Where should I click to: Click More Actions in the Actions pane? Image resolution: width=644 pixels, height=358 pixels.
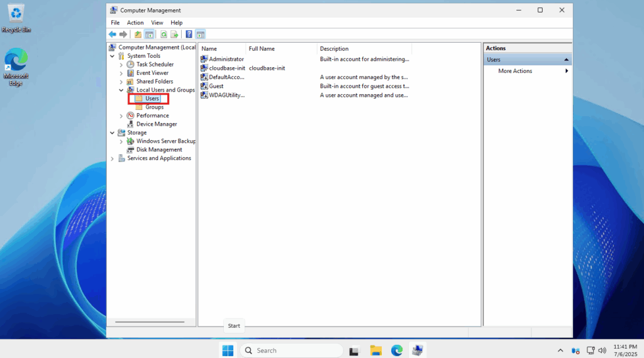click(515, 71)
